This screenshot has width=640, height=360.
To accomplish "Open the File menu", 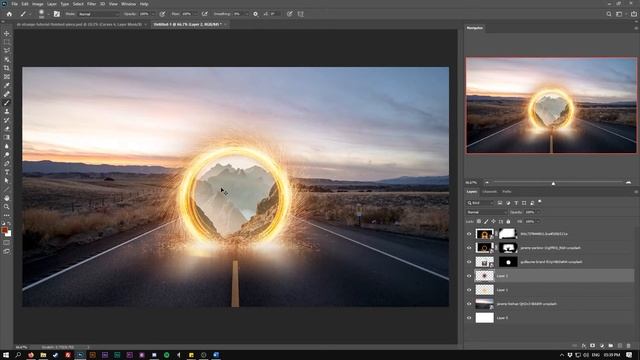I will [14, 4].
